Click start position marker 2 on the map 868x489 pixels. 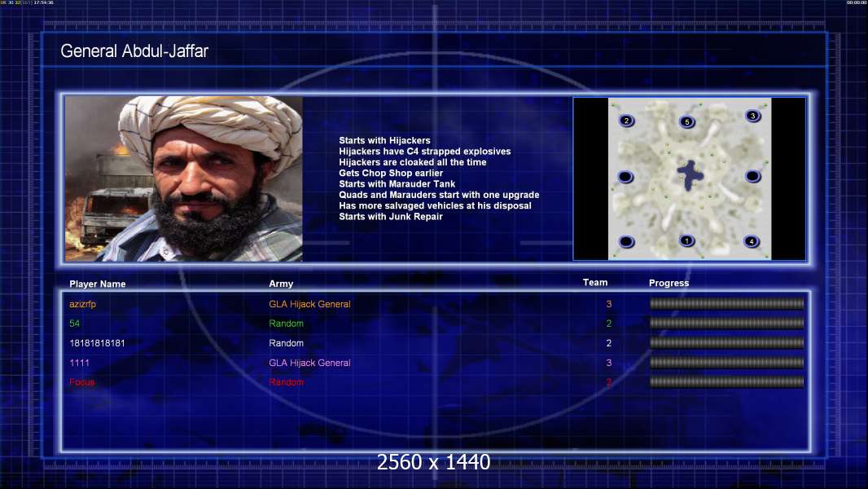627,120
